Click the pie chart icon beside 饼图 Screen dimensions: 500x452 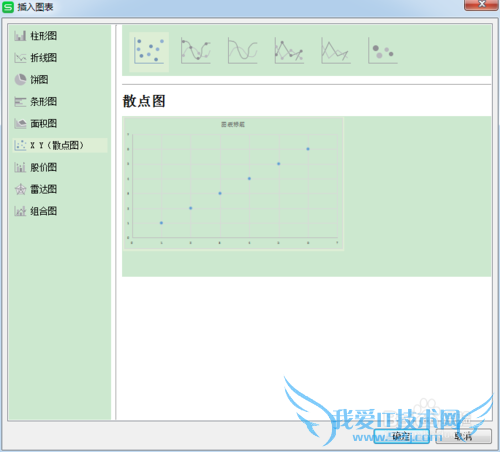click(20, 80)
